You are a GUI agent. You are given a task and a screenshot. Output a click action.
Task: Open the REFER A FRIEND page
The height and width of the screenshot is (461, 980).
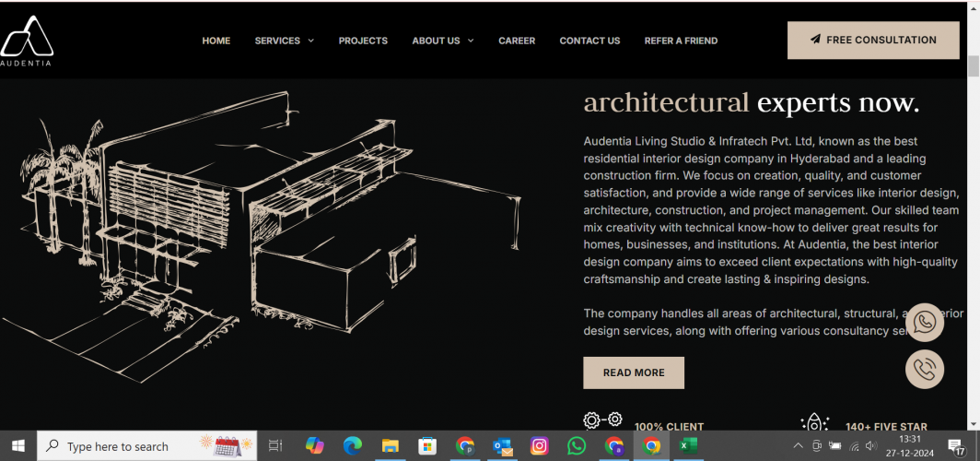coord(682,41)
